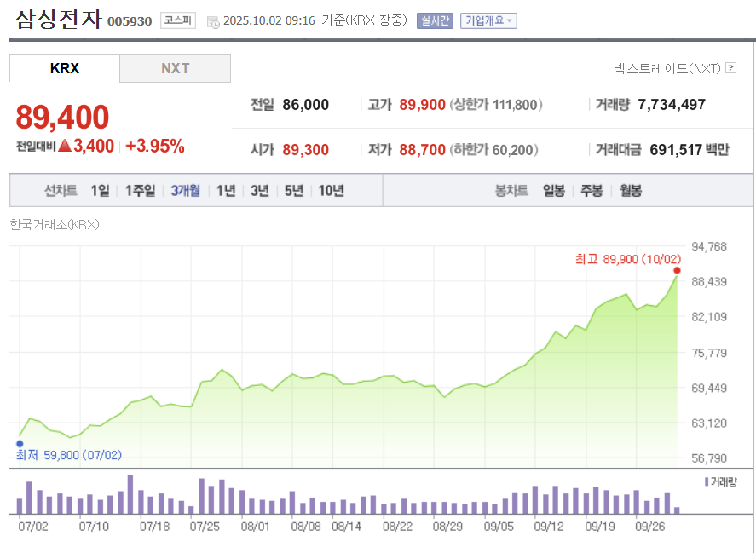Select the 5년 line chart period
This screenshot has height=553, width=756.
[x=294, y=191]
